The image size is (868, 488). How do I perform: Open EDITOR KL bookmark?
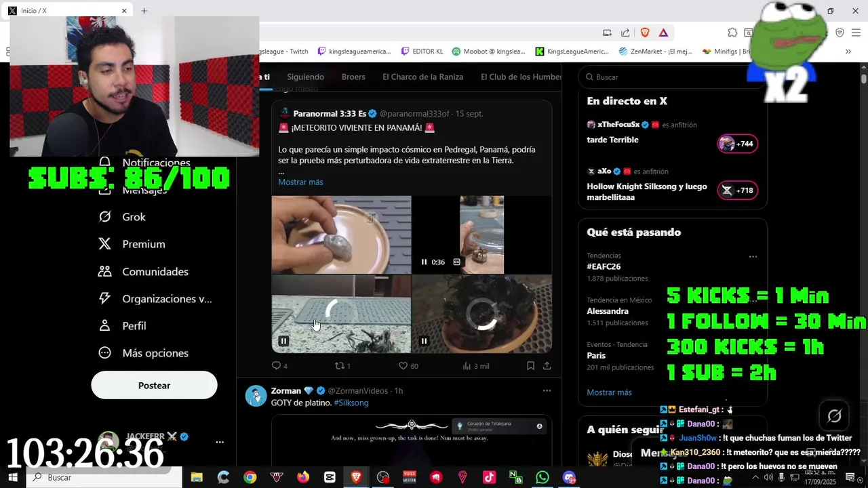(x=422, y=51)
